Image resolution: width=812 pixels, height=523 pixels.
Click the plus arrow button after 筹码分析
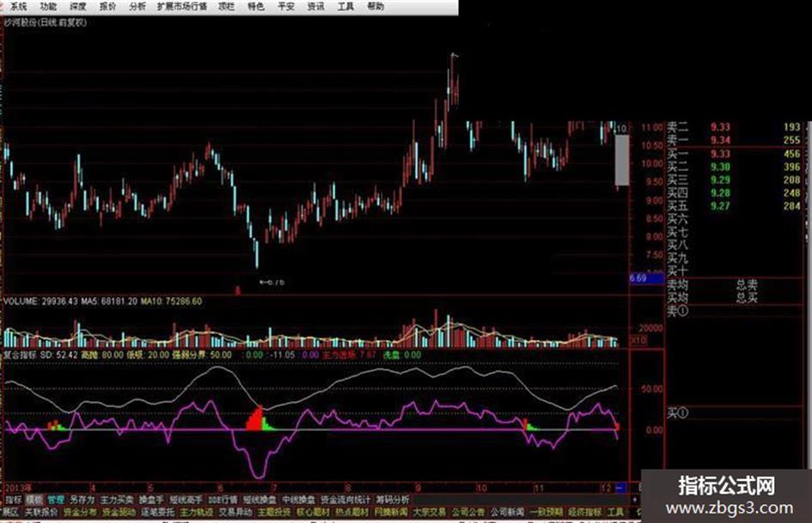point(634,500)
